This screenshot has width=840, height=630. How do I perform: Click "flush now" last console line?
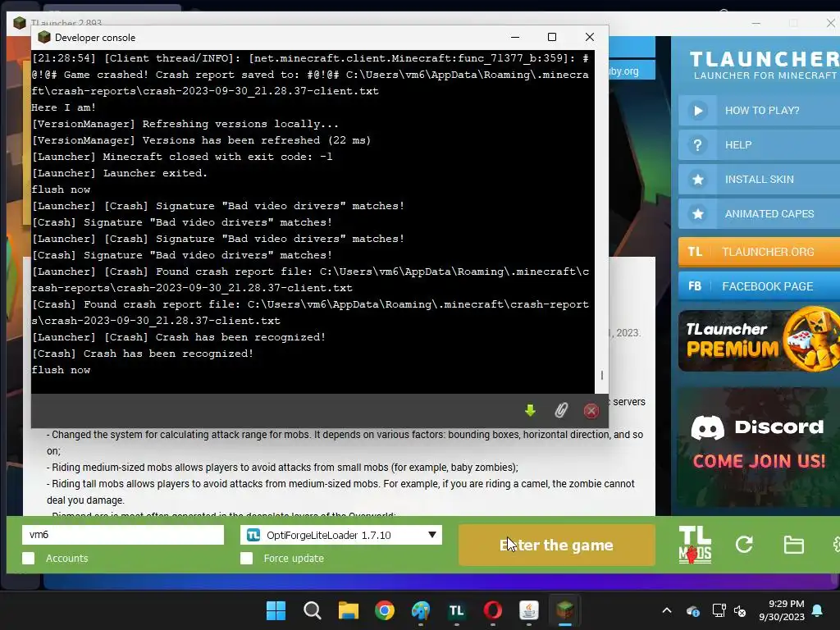(61, 370)
